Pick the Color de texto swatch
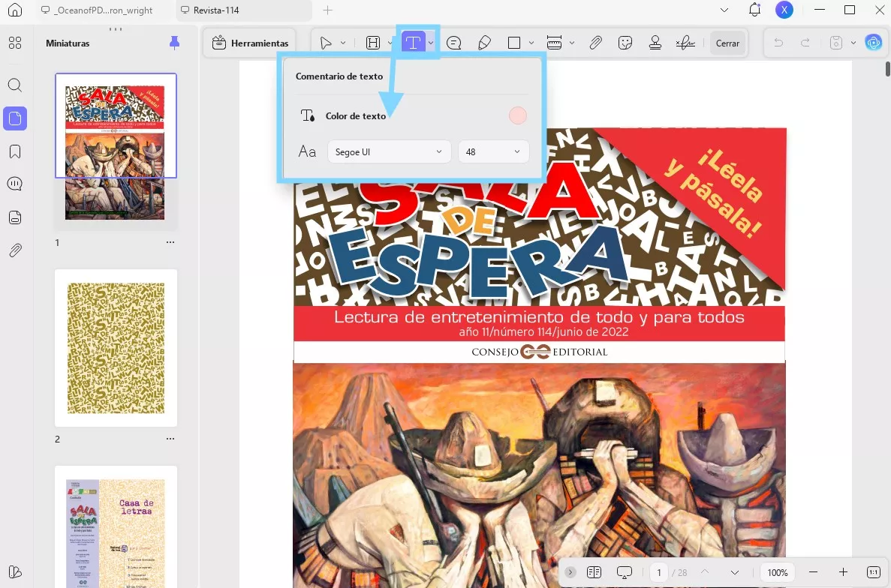 [518, 115]
